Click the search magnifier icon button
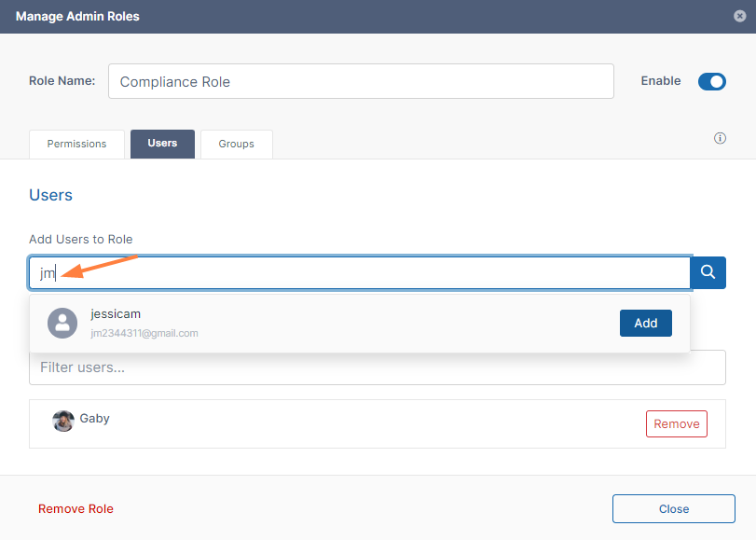This screenshot has width=756, height=540. [x=708, y=272]
